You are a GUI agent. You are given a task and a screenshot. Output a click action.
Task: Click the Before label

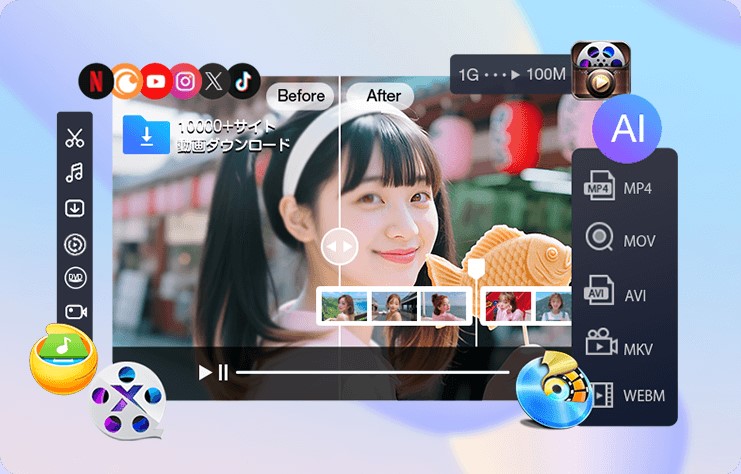(301, 96)
